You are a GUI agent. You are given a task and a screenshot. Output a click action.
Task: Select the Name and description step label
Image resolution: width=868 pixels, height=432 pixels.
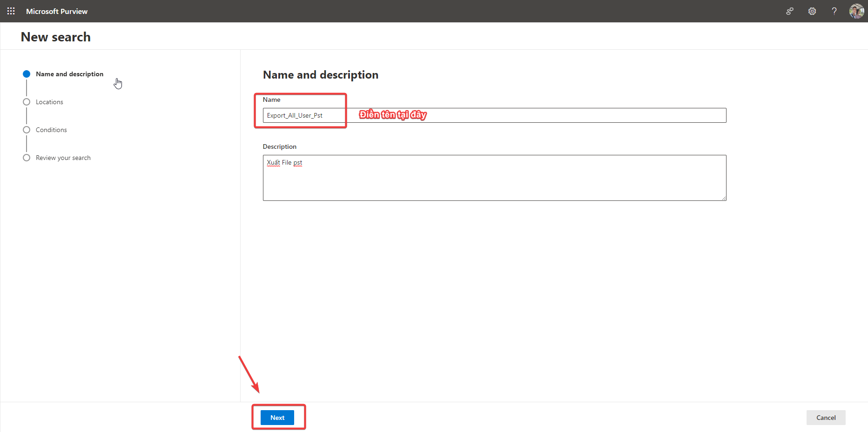tap(69, 74)
